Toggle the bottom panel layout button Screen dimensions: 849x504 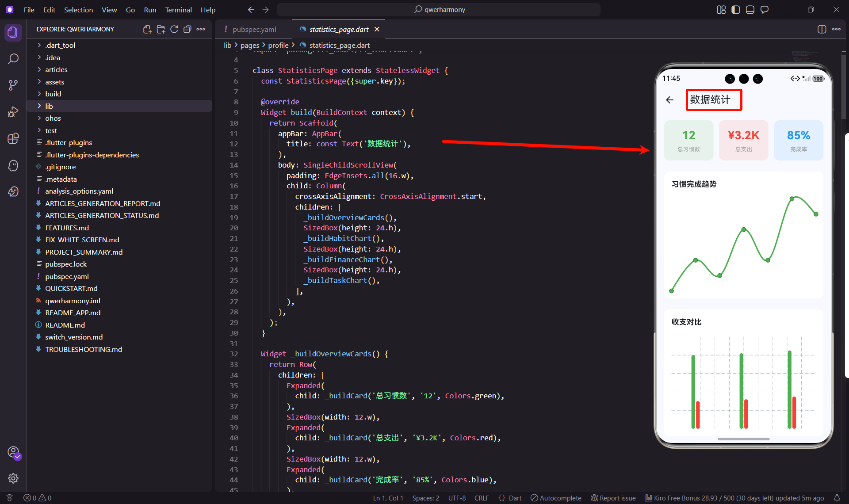point(750,10)
